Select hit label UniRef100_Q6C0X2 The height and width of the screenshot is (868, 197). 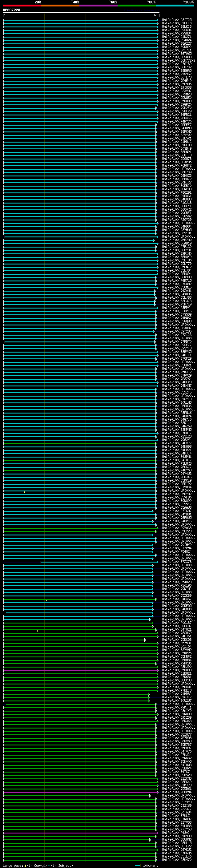click(x=177, y=210)
